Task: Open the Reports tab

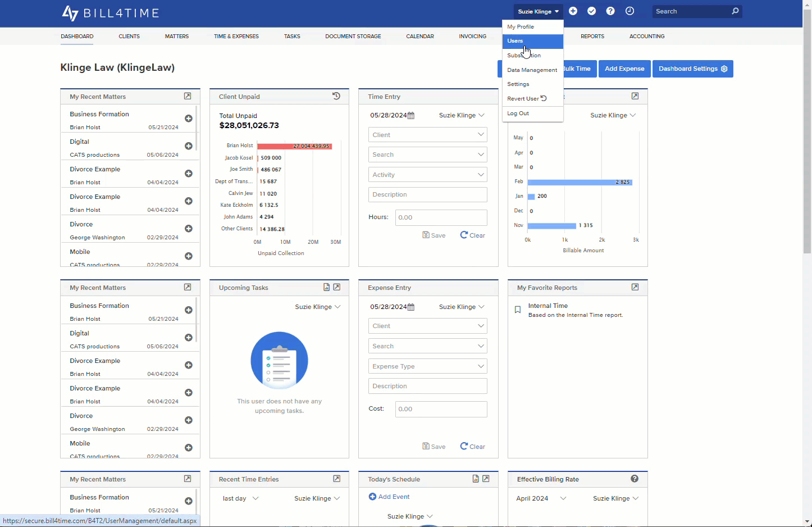Action: (592, 37)
